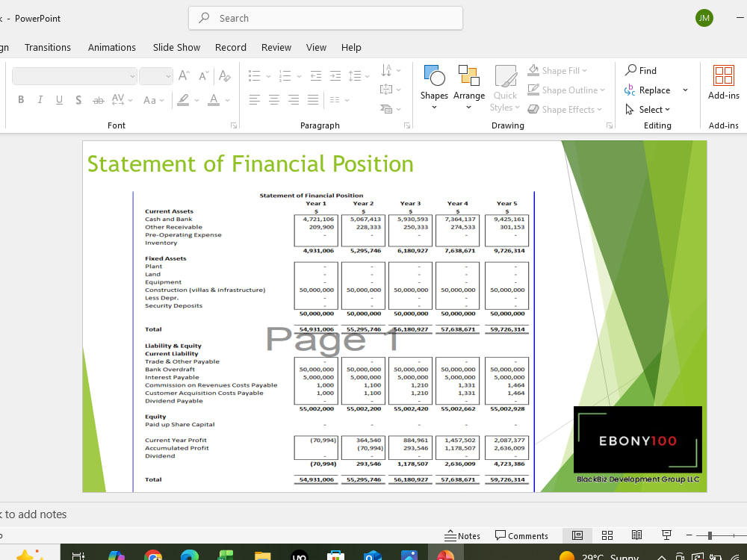Toggle Notes pane button

(462, 535)
